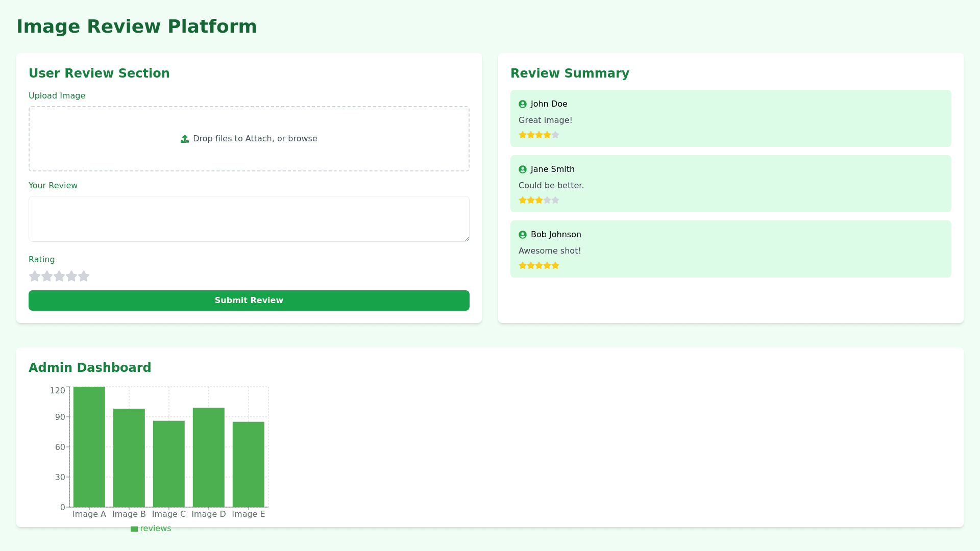Select the Image C bar in the chart
The width and height of the screenshot is (980, 551).
point(169,464)
